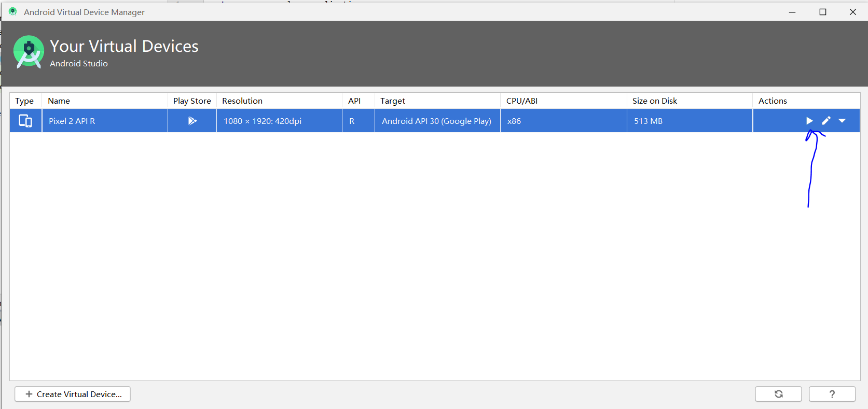Click the Play Store icon in the device row
The image size is (868, 409).
click(192, 121)
